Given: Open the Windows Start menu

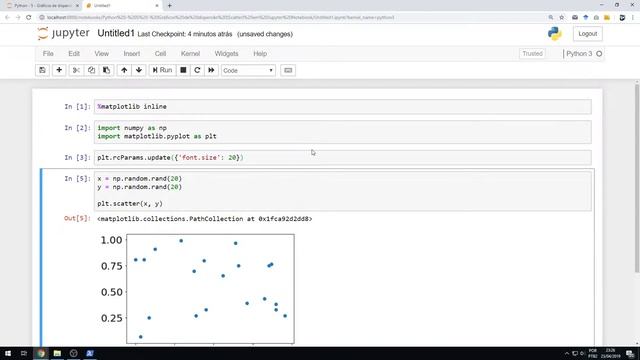Looking at the screenshot, I should pos(8,353).
